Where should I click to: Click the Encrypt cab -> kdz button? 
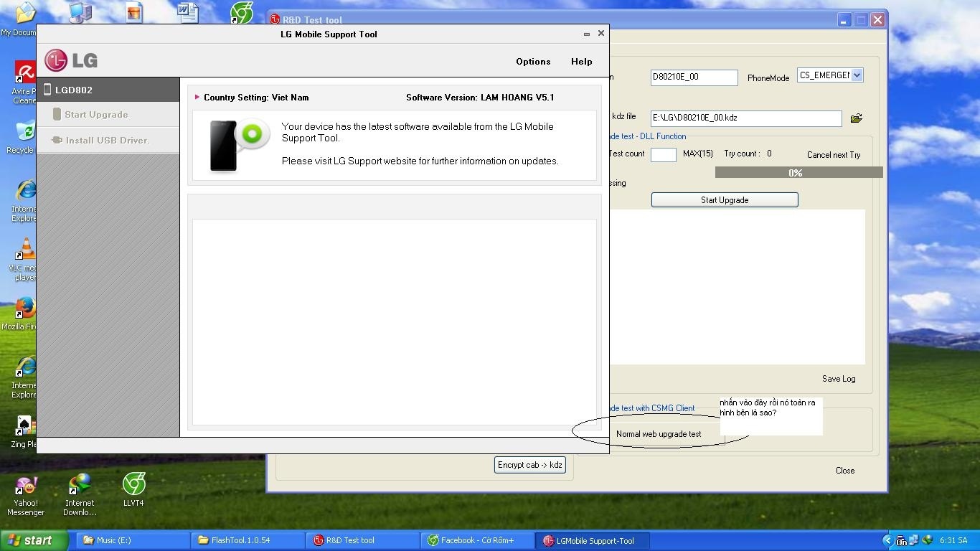coord(529,465)
